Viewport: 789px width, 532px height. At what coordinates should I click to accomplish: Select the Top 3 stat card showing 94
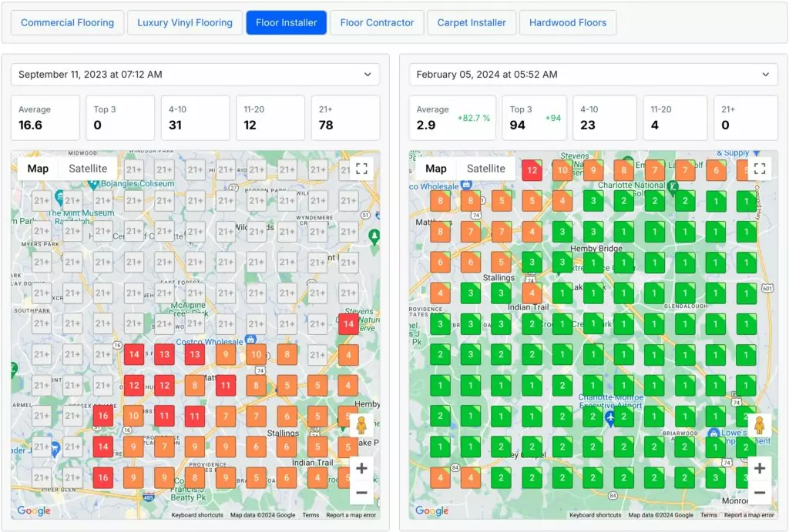coord(534,117)
